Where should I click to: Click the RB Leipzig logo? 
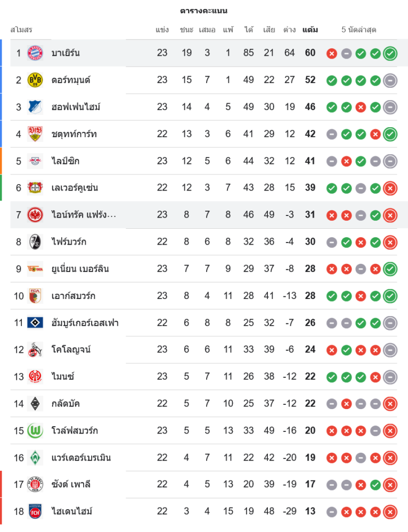[35, 161]
